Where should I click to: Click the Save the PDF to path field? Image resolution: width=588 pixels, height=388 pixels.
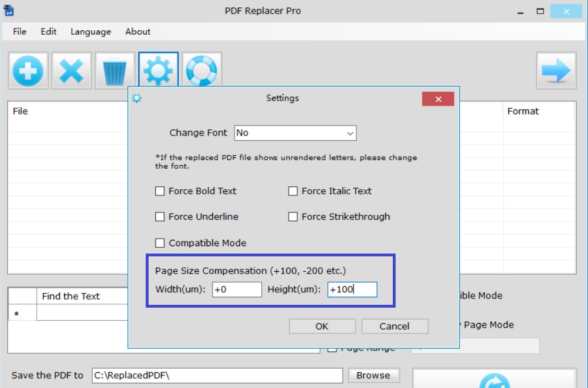click(217, 375)
